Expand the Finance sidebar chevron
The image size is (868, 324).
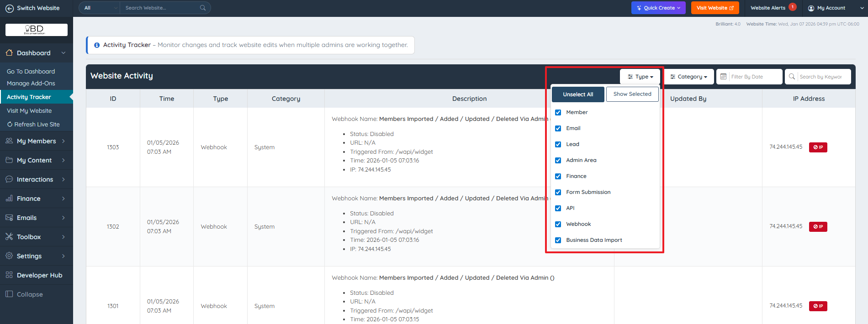(64, 199)
